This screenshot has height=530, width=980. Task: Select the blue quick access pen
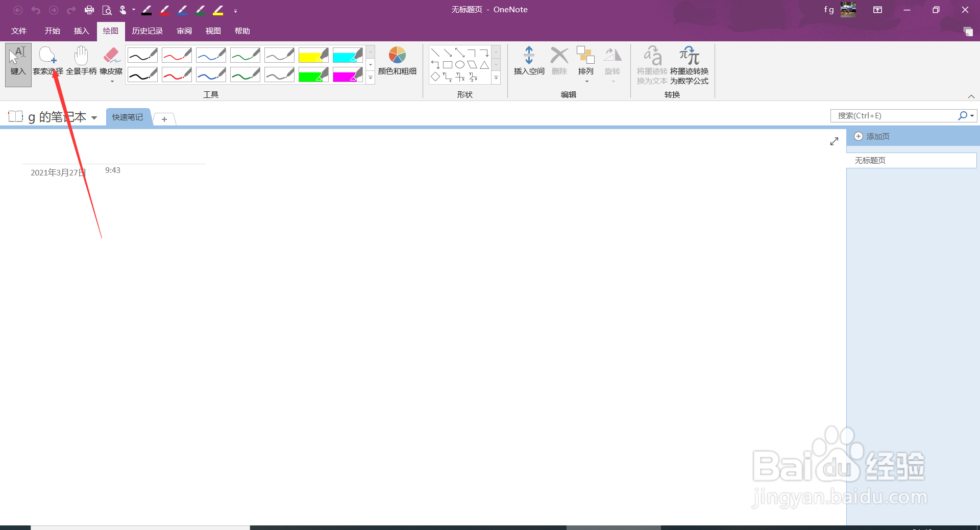coord(182,10)
